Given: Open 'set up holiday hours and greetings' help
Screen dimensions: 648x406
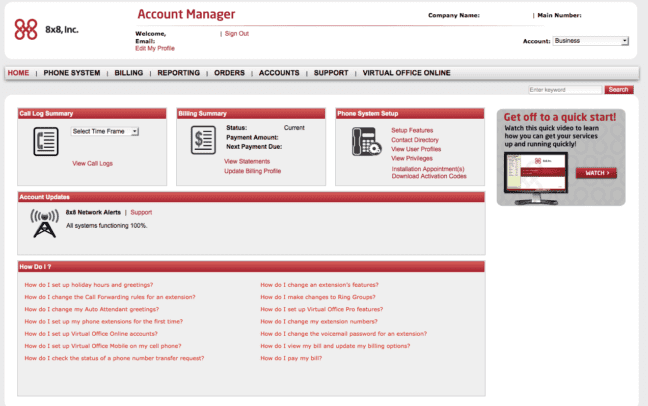Looking at the screenshot, I should click(x=89, y=285).
